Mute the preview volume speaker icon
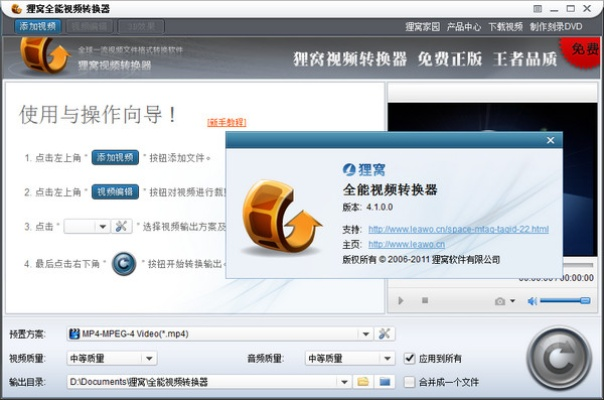This screenshot has width=604, height=400. (x=532, y=301)
